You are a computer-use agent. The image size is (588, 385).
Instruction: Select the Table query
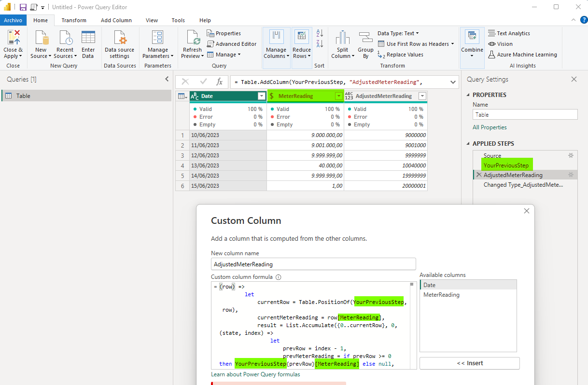point(86,96)
